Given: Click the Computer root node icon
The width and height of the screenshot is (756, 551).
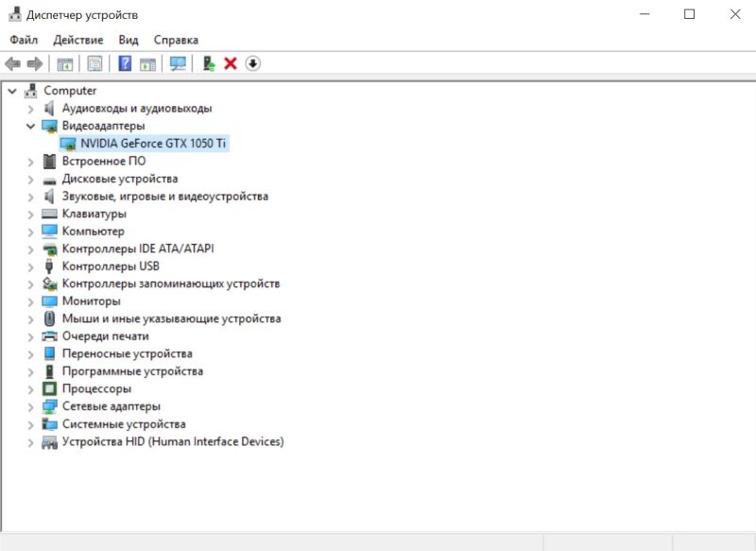Looking at the screenshot, I should point(31,91).
